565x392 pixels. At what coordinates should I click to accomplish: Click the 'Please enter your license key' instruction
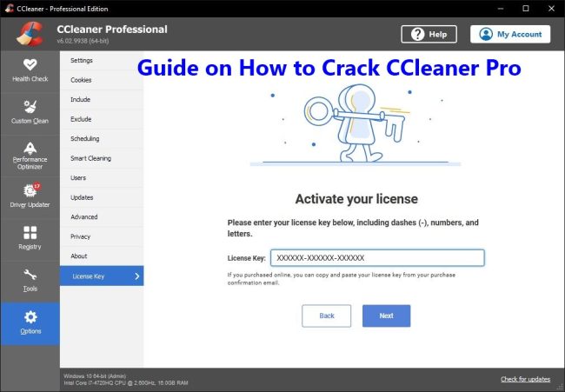(x=353, y=228)
